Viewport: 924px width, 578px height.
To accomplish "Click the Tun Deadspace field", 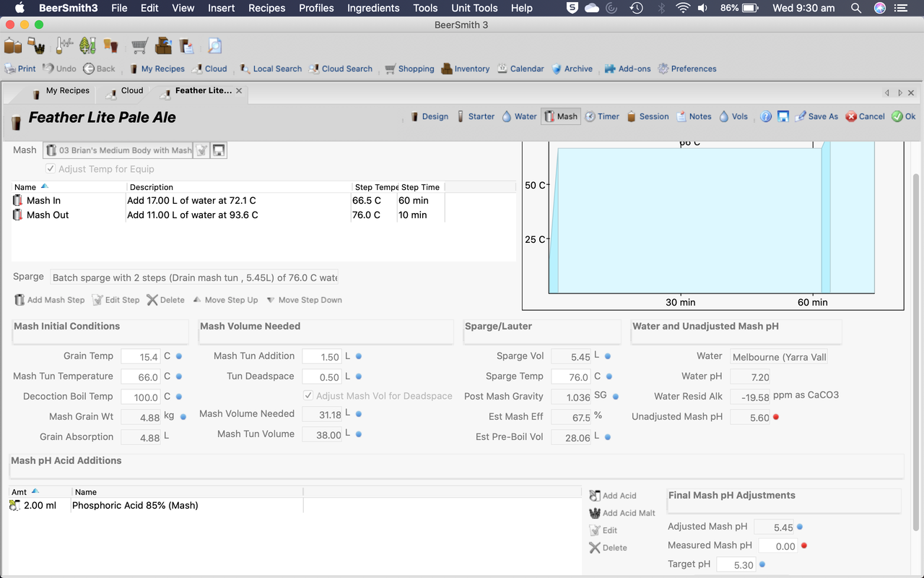I will coord(322,377).
